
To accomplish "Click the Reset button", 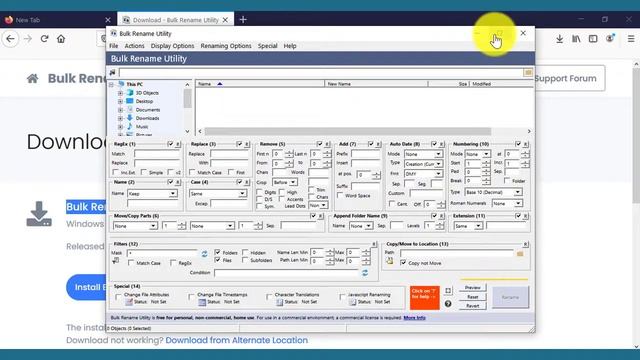I will pos(472,297).
